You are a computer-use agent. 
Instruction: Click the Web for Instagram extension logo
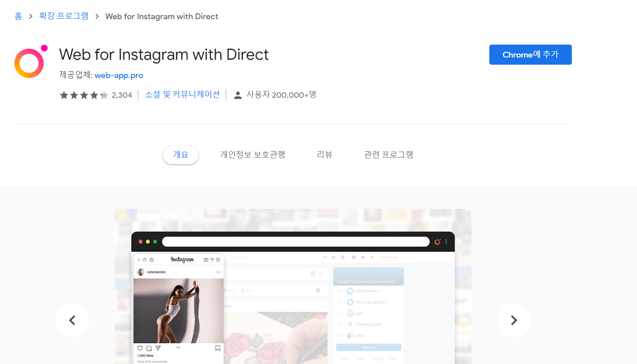click(31, 62)
